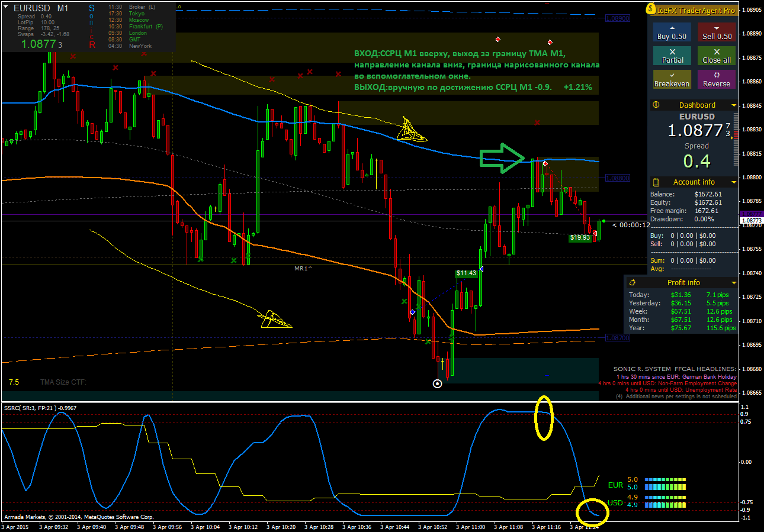Click the TMA Size CTF label
The width and height of the screenshot is (764, 532).
63,382
